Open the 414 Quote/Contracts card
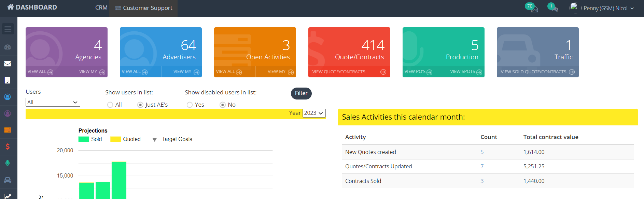 [349, 52]
